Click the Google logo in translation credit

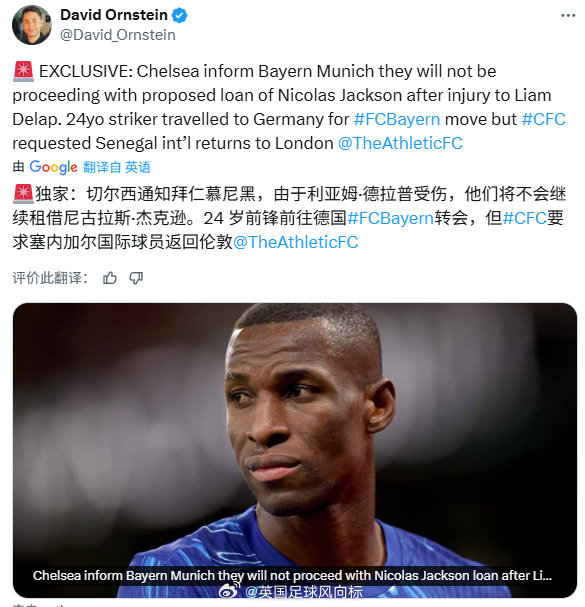point(53,167)
